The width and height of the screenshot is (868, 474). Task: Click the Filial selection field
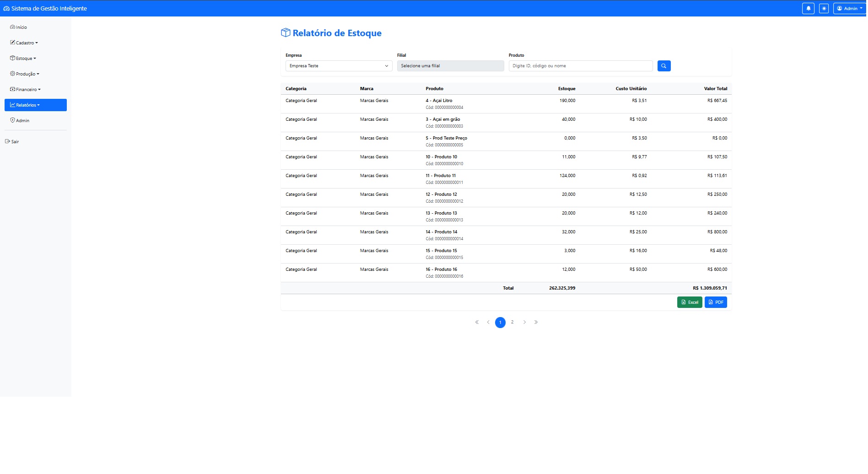450,66
